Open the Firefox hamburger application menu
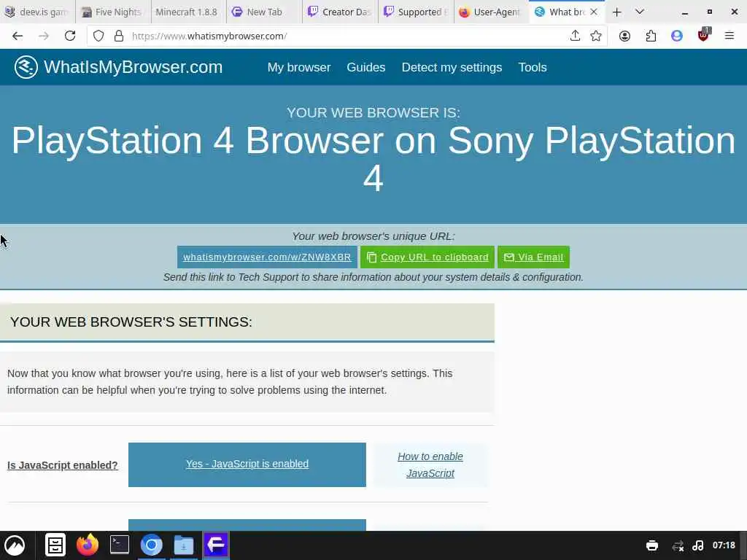 point(729,36)
